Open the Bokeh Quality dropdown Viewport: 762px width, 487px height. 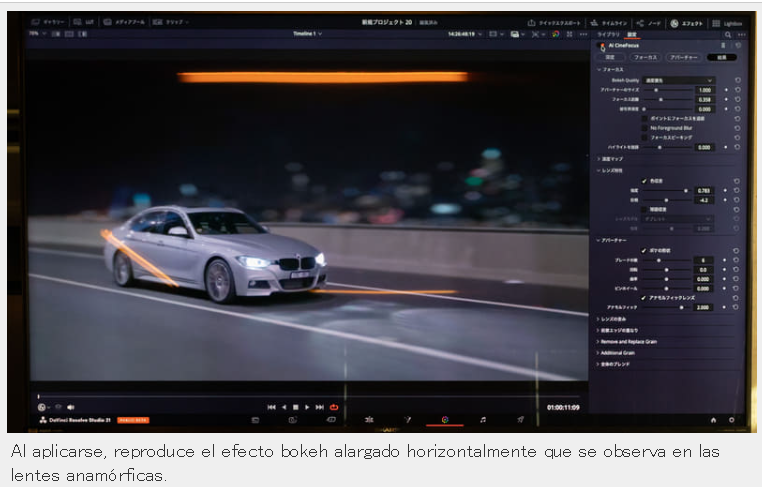pyautogui.click(x=678, y=80)
